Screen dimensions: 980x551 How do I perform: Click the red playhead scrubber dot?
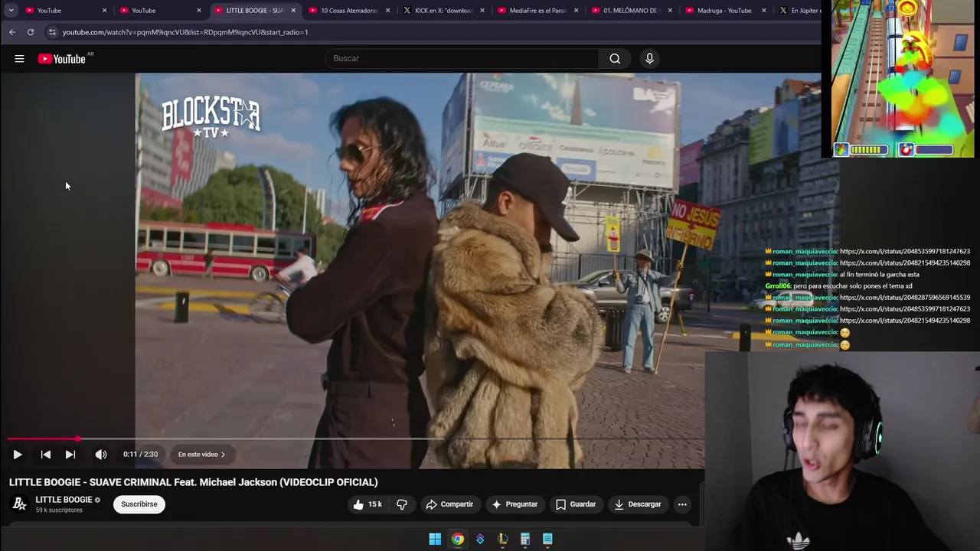click(77, 439)
